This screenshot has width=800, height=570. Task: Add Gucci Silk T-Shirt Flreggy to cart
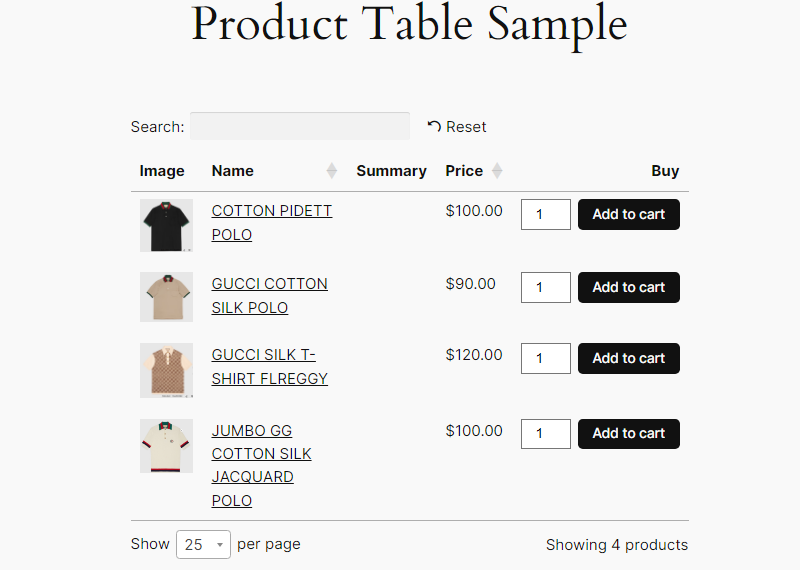[629, 358]
